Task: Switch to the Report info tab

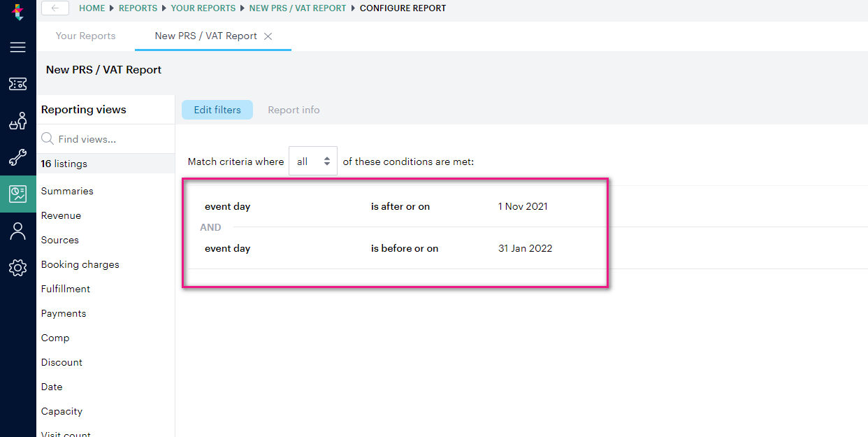Action: pyautogui.click(x=294, y=110)
